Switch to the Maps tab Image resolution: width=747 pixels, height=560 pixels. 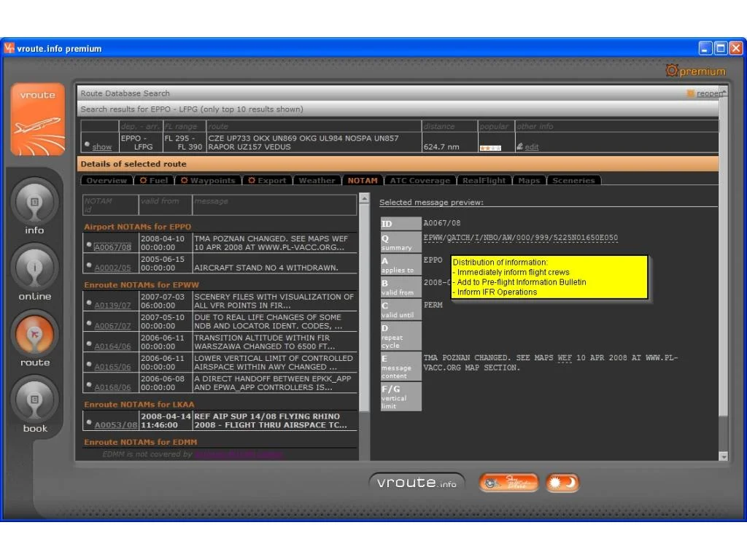[x=529, y=181]
